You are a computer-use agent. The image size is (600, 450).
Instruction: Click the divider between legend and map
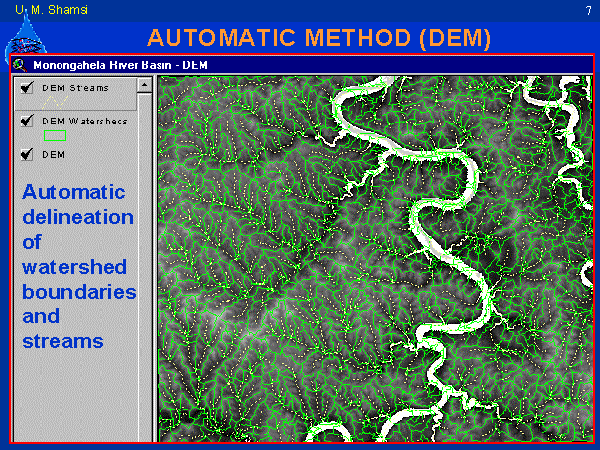(x=155, y=260)
